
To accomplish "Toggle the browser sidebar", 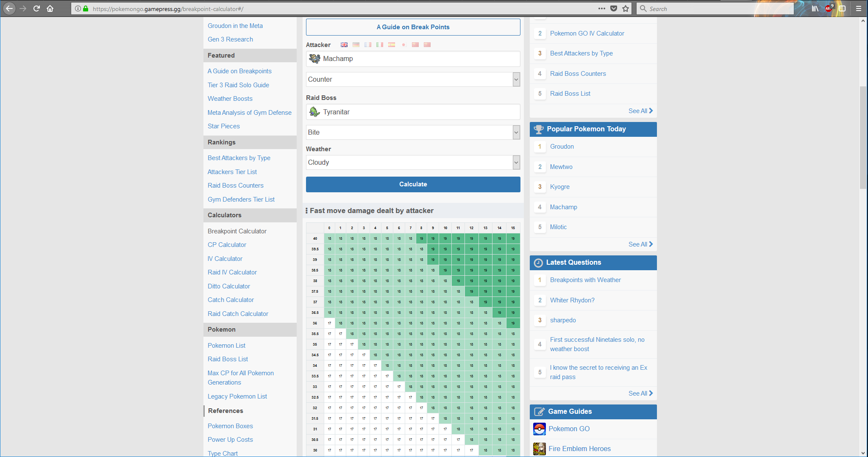I will point(842,8).
